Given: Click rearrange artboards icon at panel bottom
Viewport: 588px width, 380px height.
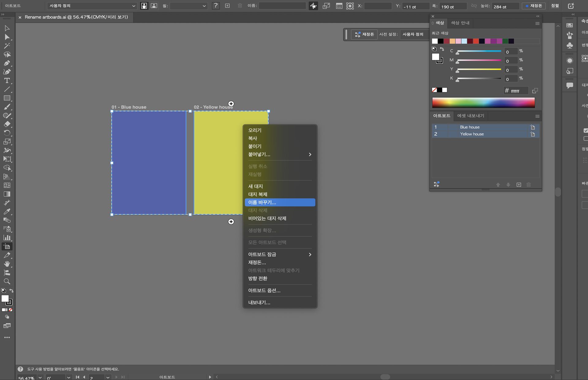Looking at the screenshot, I should [436, 184].
